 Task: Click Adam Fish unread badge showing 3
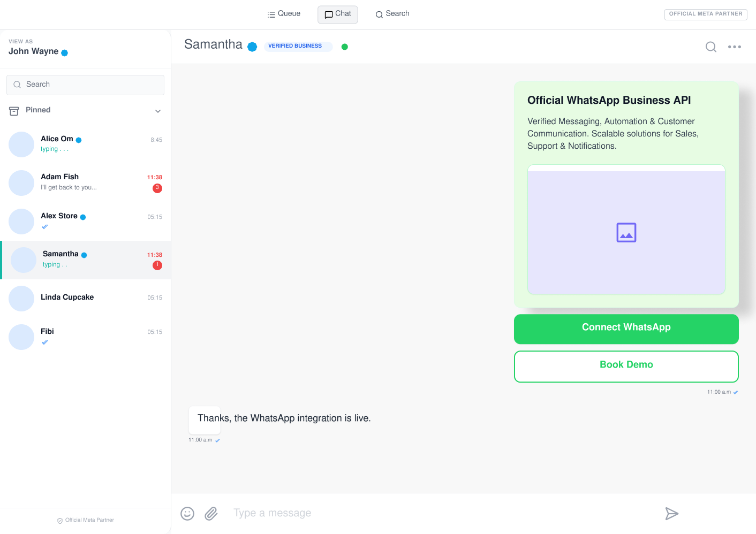[x=157, y=188]
